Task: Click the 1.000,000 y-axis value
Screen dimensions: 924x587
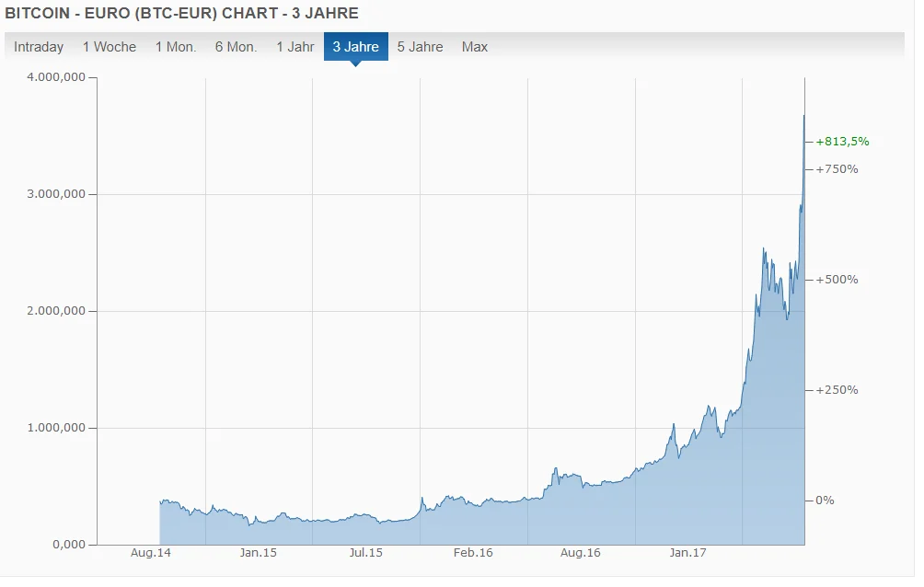Action: (x=56, y=427)
